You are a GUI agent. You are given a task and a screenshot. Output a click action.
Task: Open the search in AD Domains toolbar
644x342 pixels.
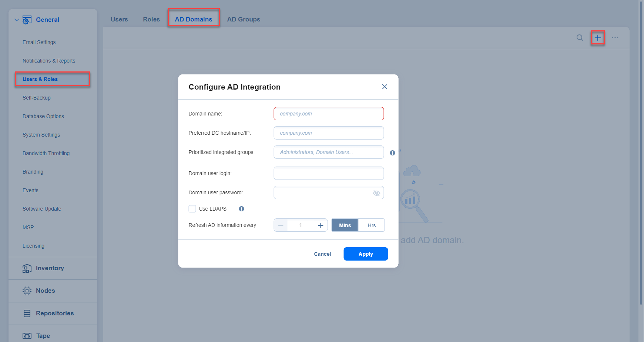(580, 37)
